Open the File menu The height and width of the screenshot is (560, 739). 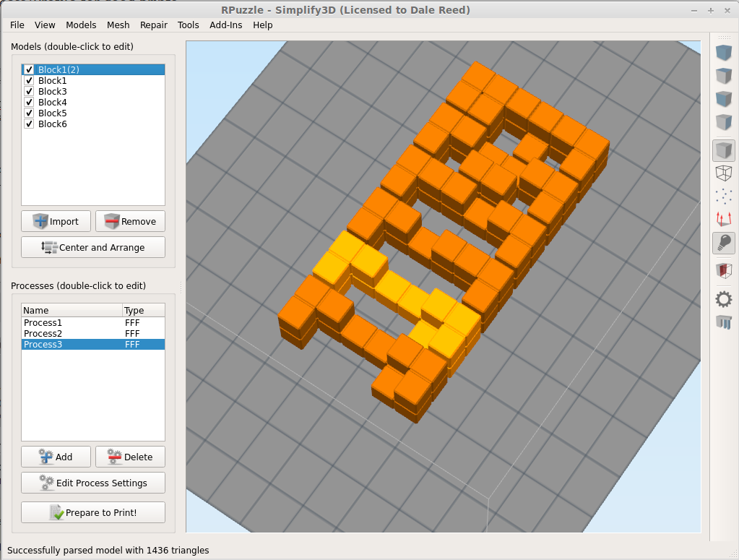coord(17,25)
